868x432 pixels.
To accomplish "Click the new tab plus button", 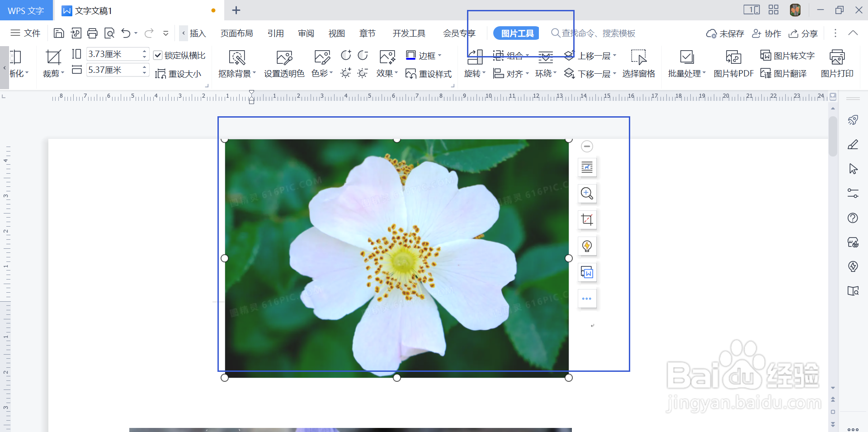I will (236, 10).
